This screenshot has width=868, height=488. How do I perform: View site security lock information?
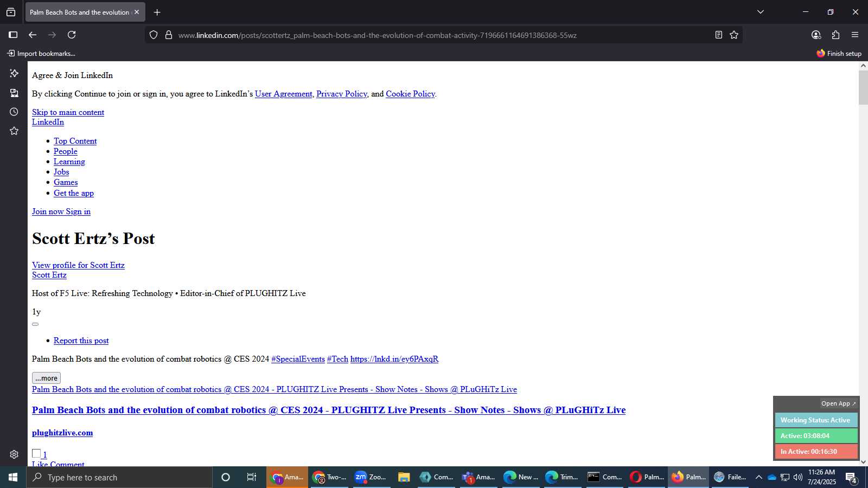coord(169,35)
